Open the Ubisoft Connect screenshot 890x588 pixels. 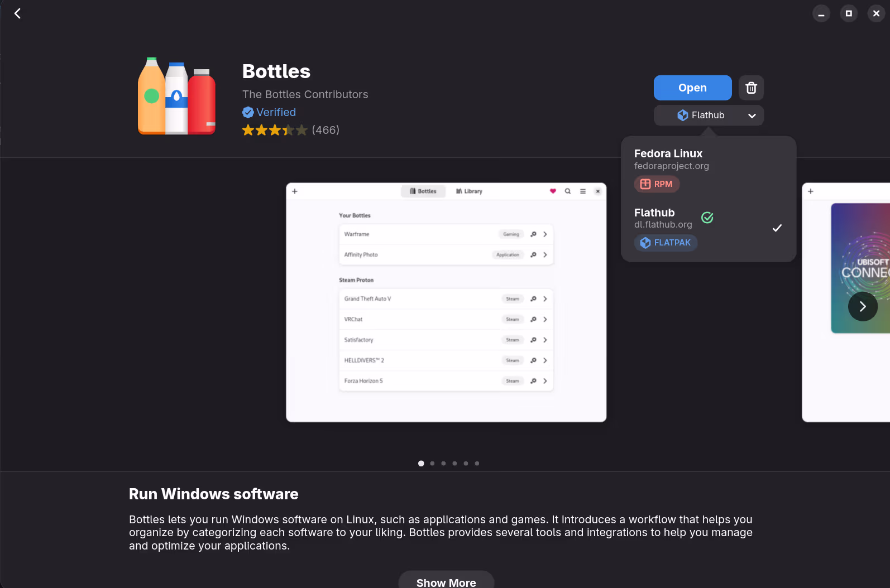click(846, 302)
